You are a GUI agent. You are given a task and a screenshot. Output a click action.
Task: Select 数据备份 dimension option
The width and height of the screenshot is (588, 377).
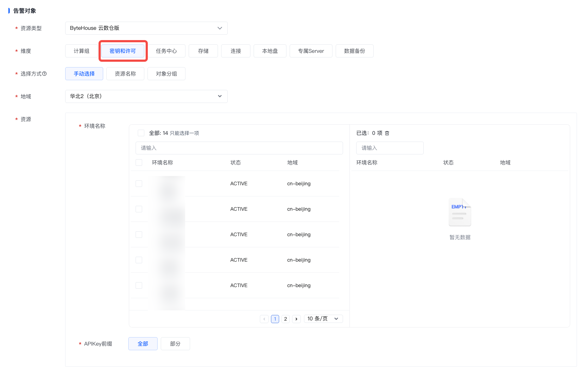pyautogui.click(x=354, y=51)
